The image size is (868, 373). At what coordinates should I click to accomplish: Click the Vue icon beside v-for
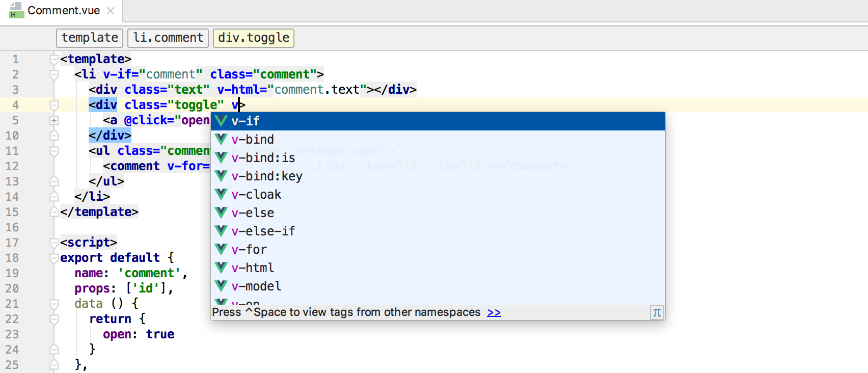coord(221,249)
